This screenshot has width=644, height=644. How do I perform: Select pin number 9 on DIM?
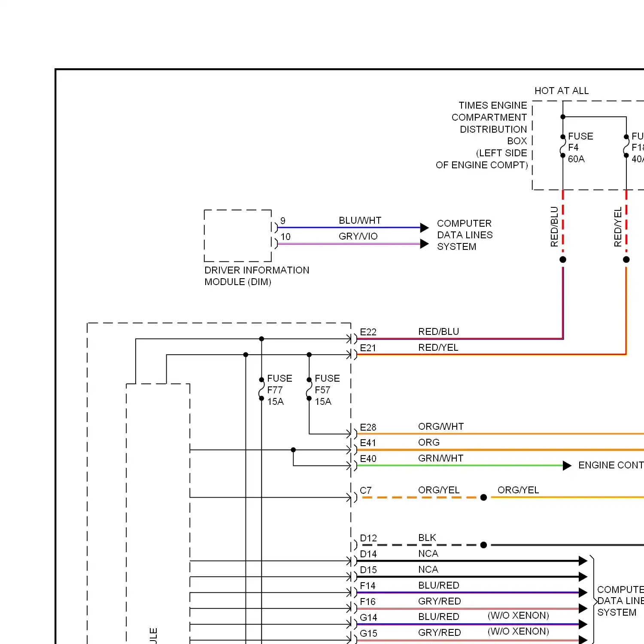[283, 221]
